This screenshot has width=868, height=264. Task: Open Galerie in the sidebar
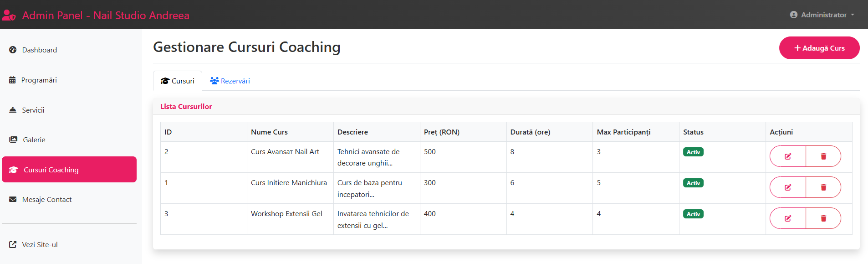pos(69,140)
